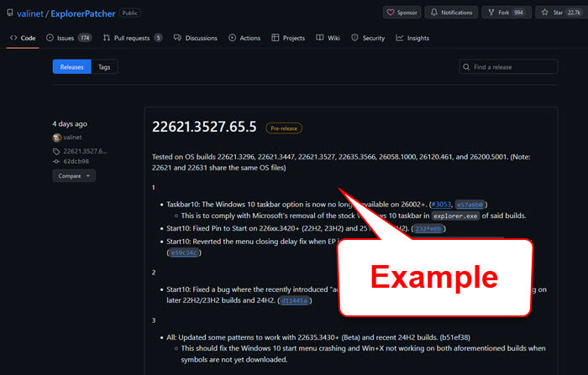
Task: Click the Pull requests branch icon
Action: coord(107,38)
